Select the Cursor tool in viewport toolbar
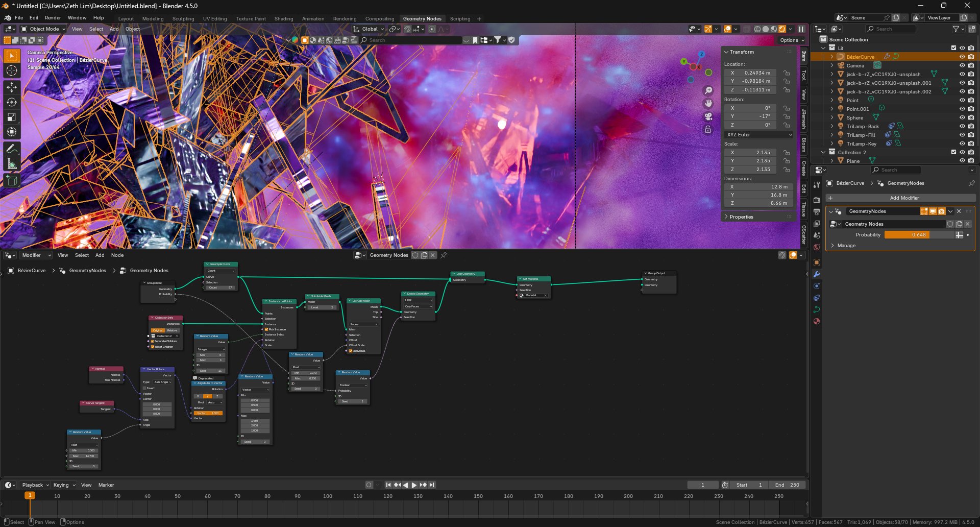The image size is (980, 527). click(12, 70)
